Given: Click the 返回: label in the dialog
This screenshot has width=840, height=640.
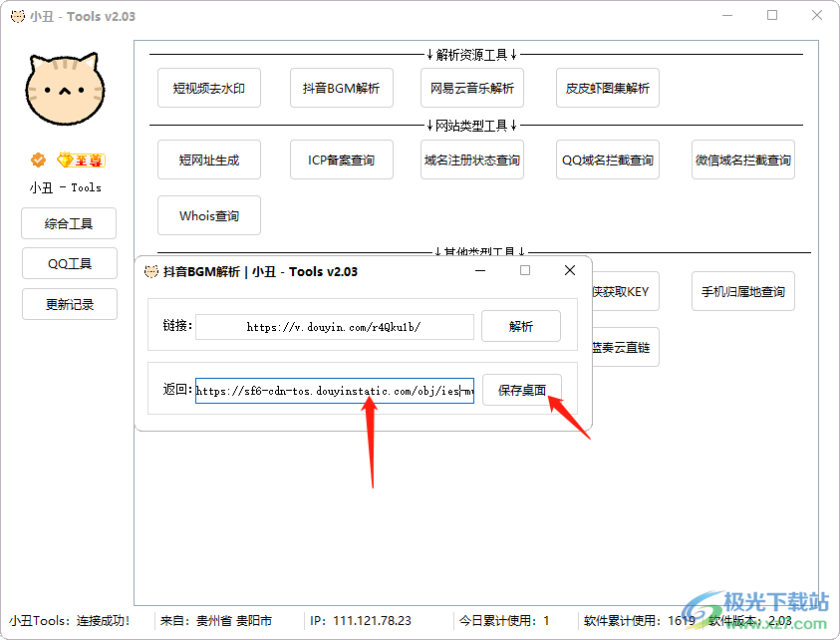Looking at the screenshot, I should (177, 389).
